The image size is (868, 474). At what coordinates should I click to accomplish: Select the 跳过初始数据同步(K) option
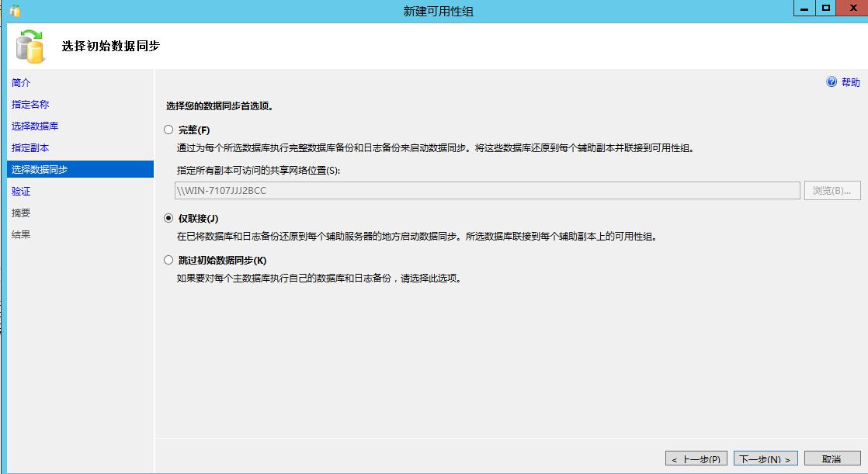[168, 260]
